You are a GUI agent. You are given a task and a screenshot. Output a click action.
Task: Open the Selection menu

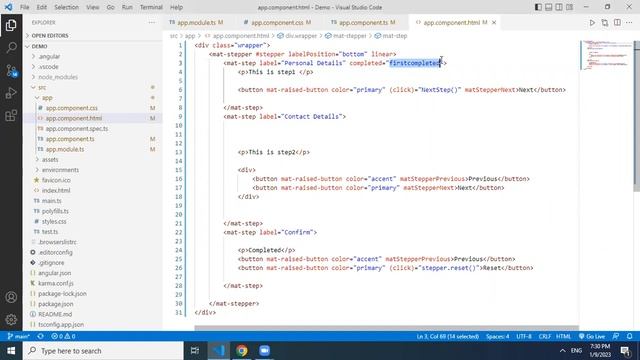[66, 7]
